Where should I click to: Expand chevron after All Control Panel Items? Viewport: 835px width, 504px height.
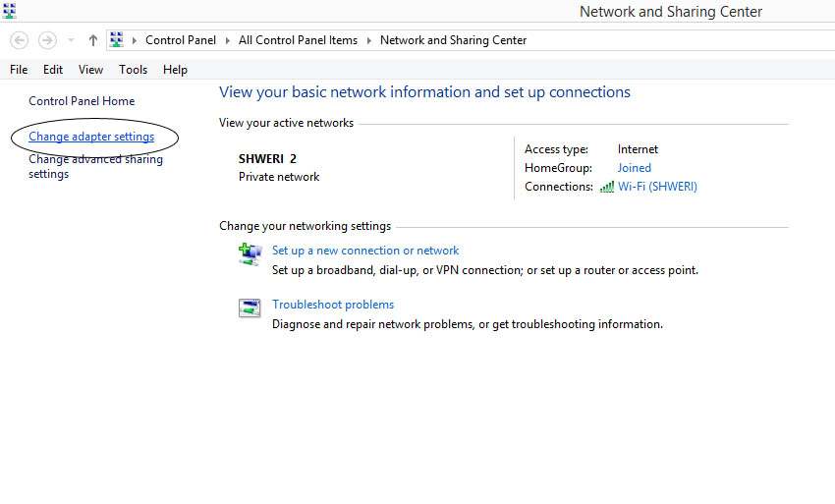coord(368,40)
